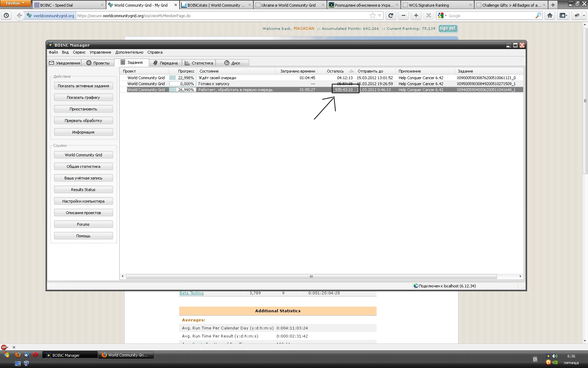
Task: Switch to BOINC - Speed Dial browser tab
Action: click(69, 5)
